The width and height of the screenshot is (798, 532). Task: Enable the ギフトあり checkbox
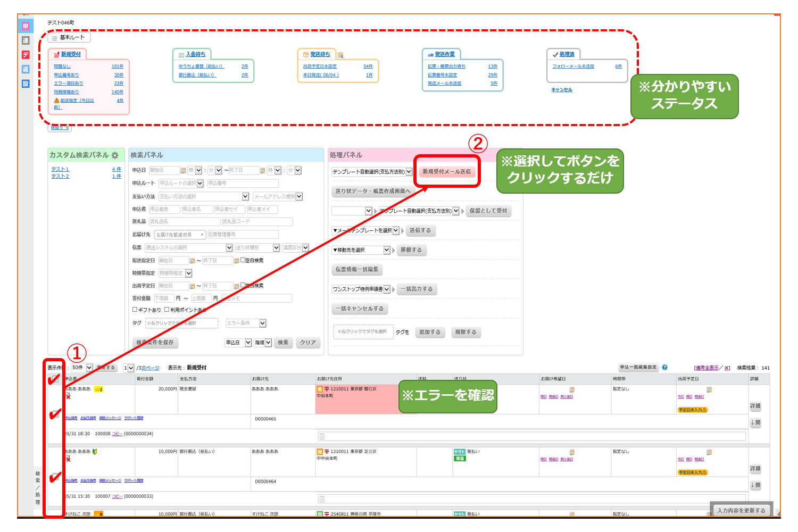tap(135, 310)
